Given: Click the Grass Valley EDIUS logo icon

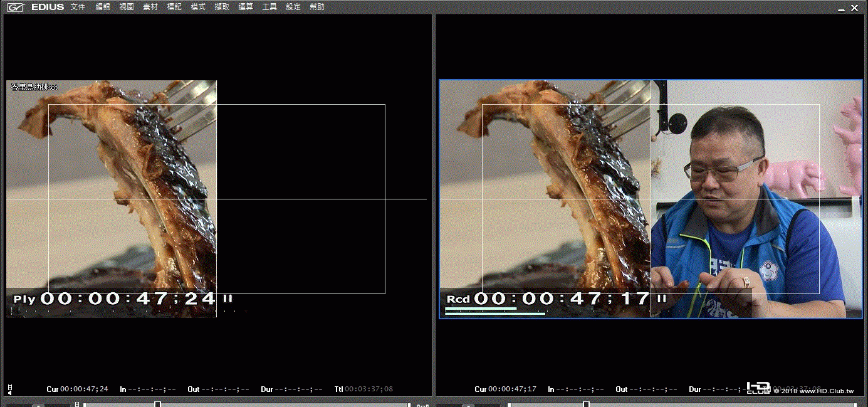Looking at the screenshot, I should pyautogui.click(x=15, y=7).
